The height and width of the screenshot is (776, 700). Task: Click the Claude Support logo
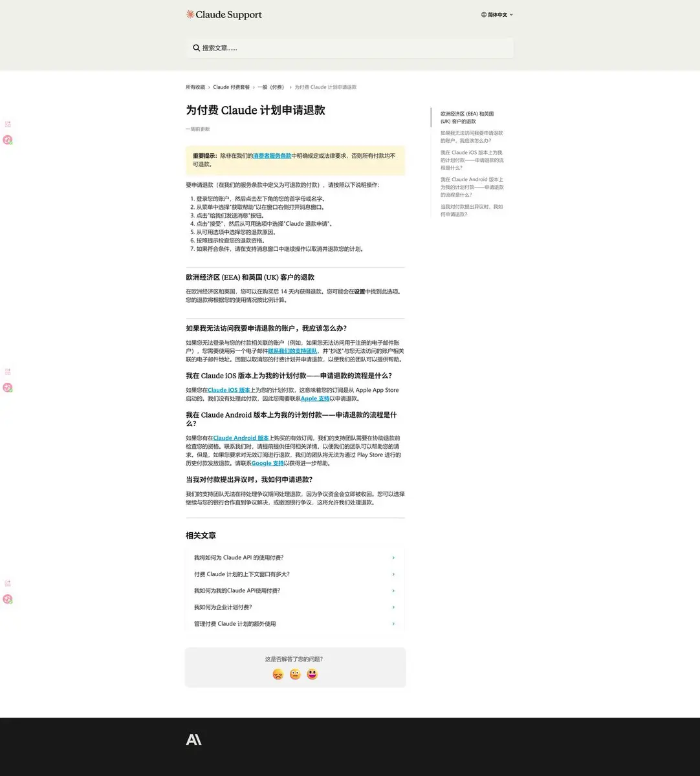224,14
